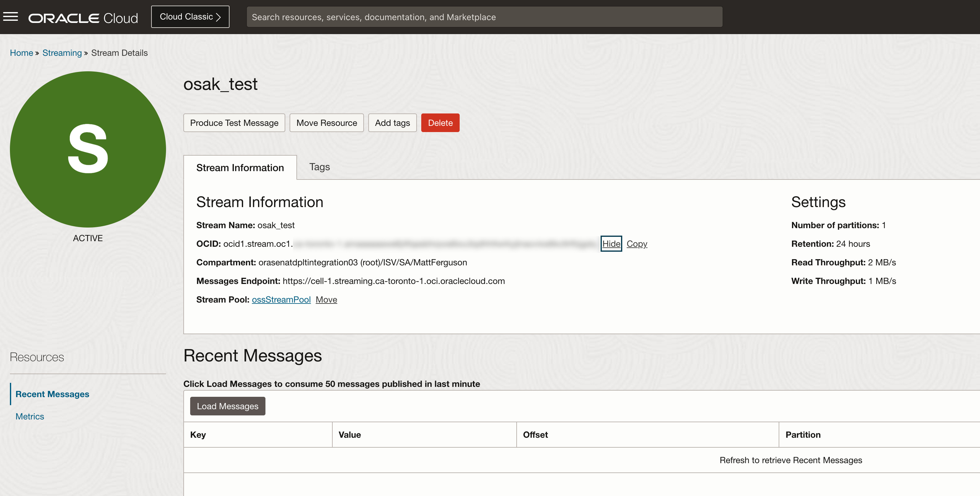Screen dimensions: 980x496
Task: Click Refresh to retrieve Recent Messages text
Action: [x=790, y=460]
